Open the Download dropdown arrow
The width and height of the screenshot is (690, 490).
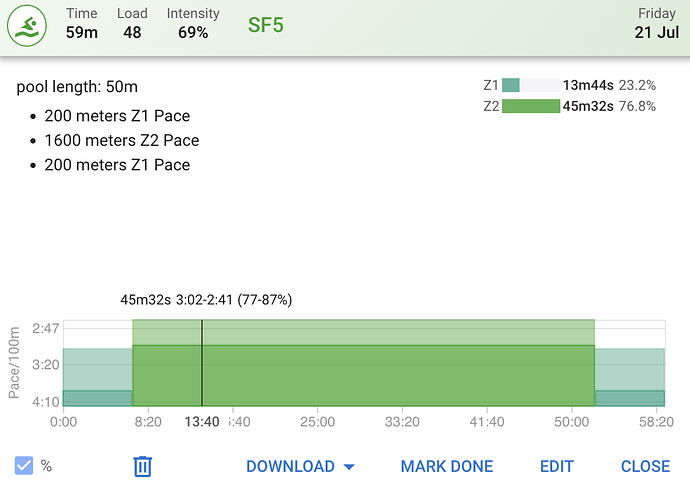click(349, 467)
